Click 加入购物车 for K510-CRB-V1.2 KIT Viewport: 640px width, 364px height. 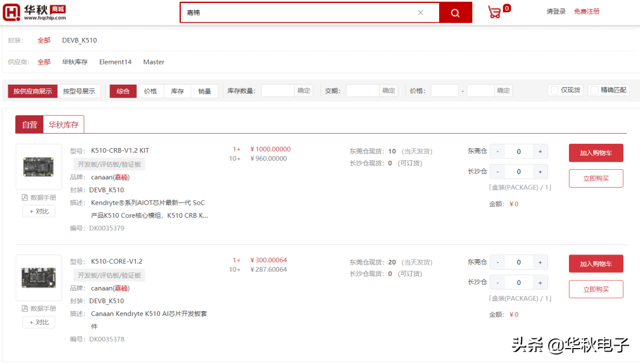[x=596, y=152]
